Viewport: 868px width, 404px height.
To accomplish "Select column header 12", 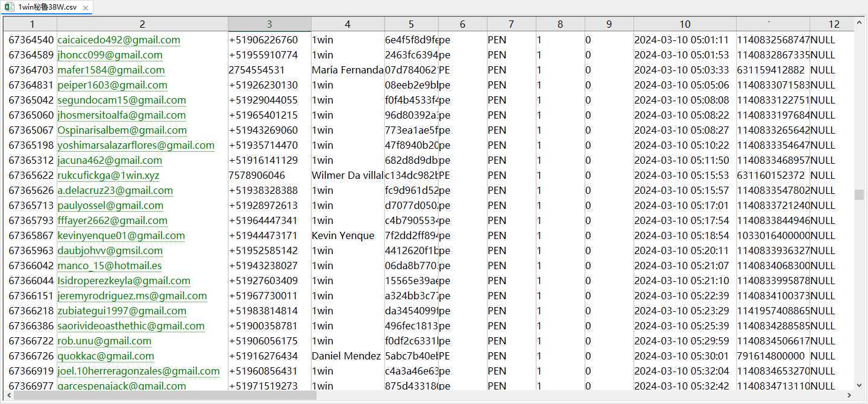I will [x=833, y=24].
